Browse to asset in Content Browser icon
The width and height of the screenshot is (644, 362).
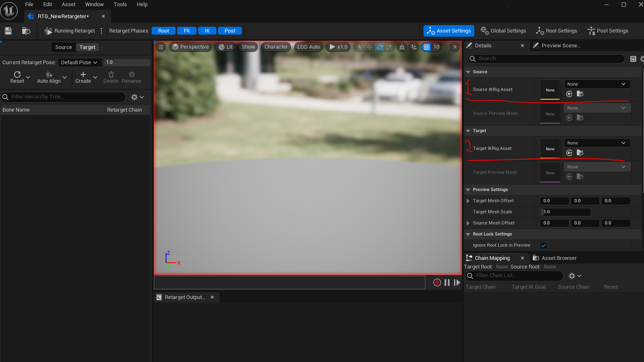coord(26,31)
